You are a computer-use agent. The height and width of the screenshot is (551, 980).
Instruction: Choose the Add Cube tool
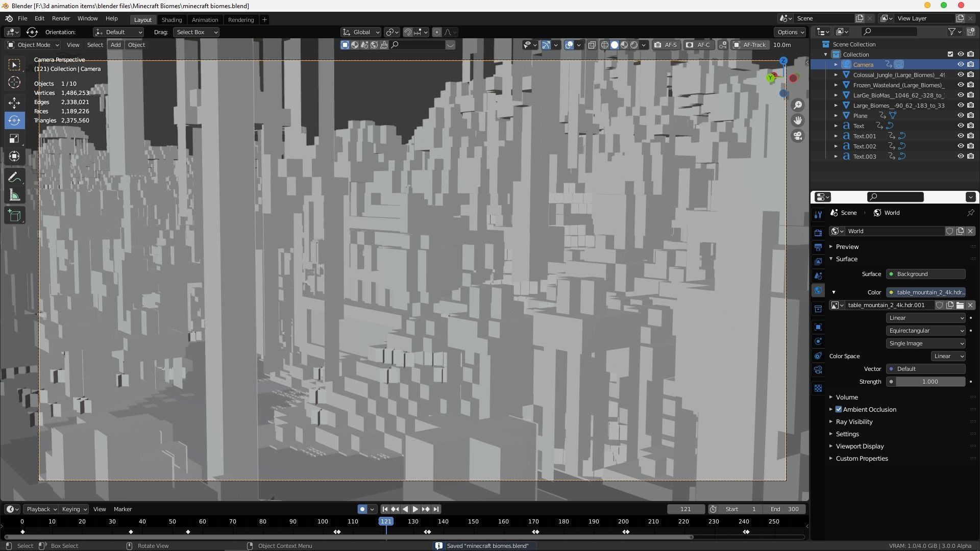[14, 216]
